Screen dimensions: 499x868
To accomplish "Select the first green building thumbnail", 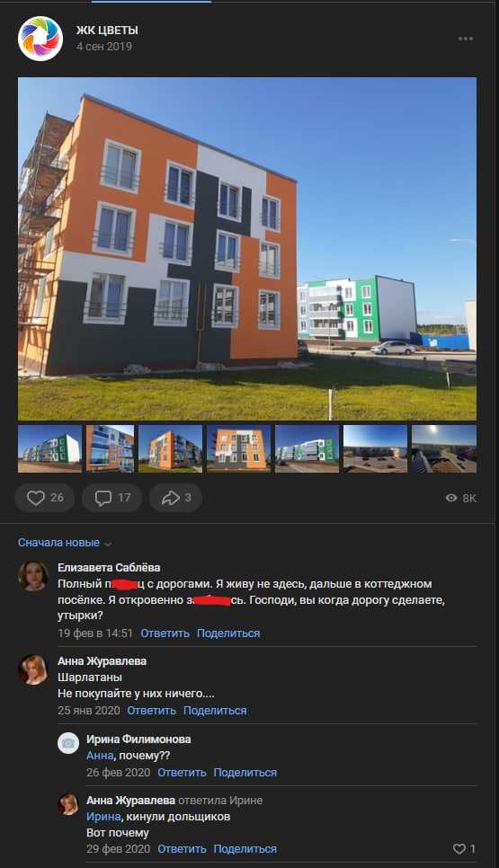I will (49, 448).
